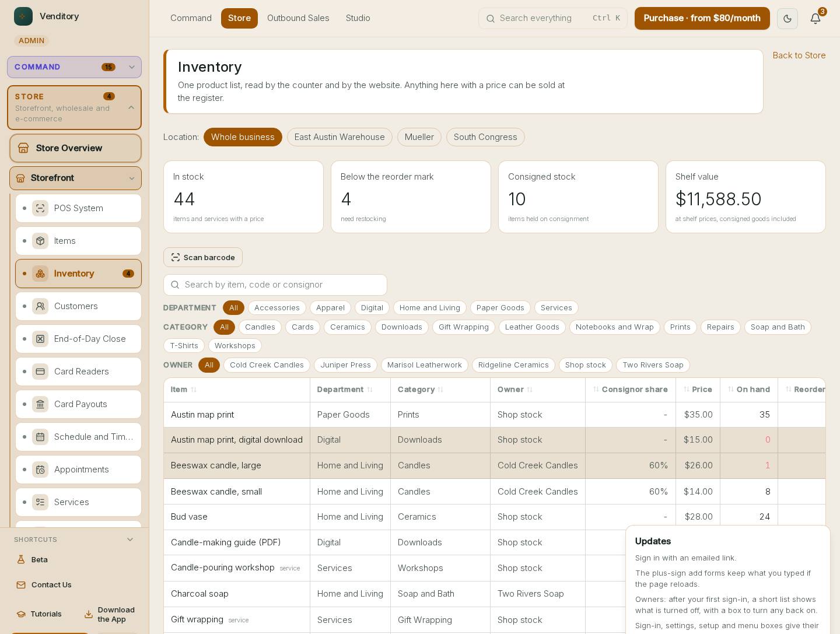Sort by On hand column
Screen dimensions: 840x634
(x=749, y=390)
